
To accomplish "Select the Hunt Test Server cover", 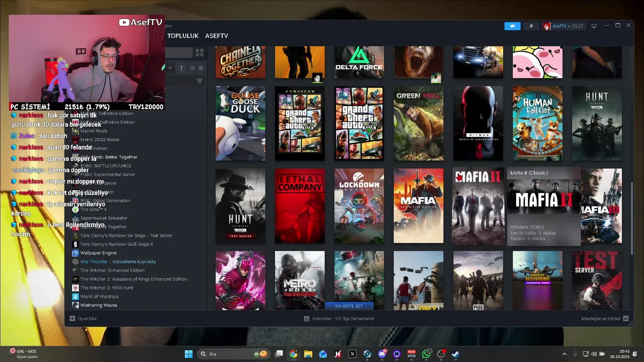I will 240,206.
